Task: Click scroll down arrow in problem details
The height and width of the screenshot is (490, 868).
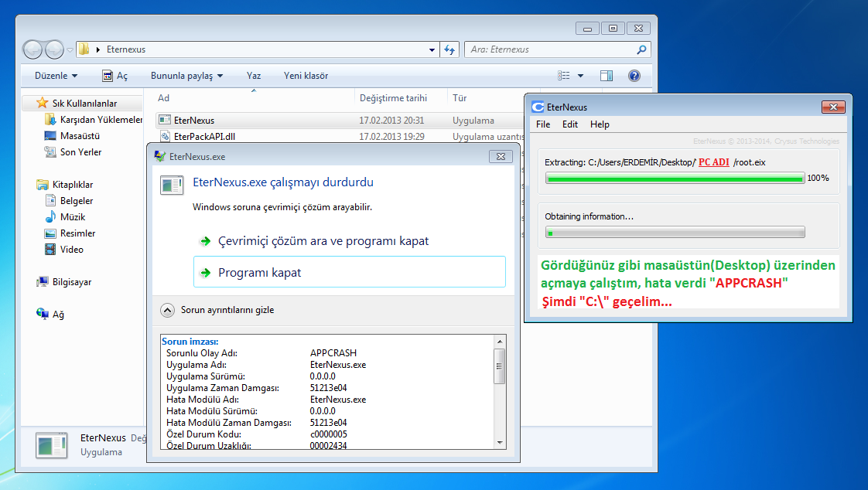Action: (500, 442)
